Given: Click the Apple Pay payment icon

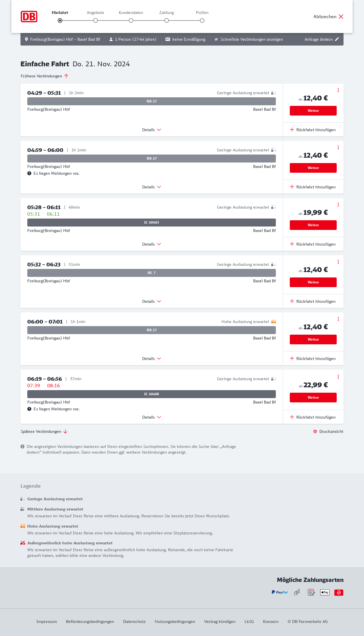Looking at the screenshot, I should point(325,592).
